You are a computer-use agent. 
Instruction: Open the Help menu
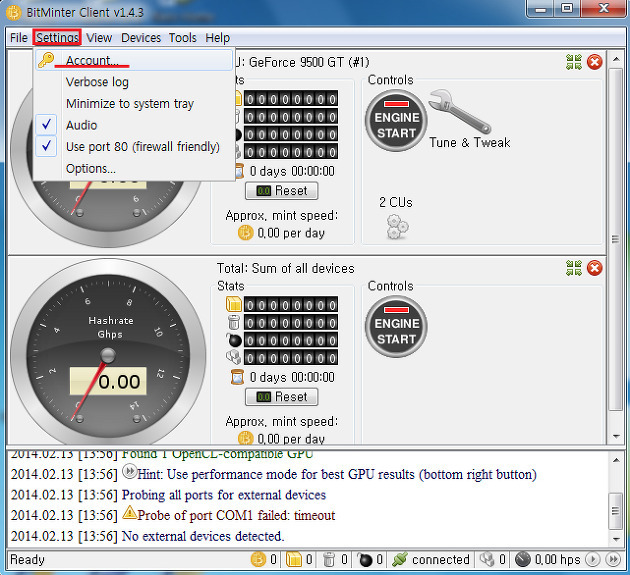[217, 38]
